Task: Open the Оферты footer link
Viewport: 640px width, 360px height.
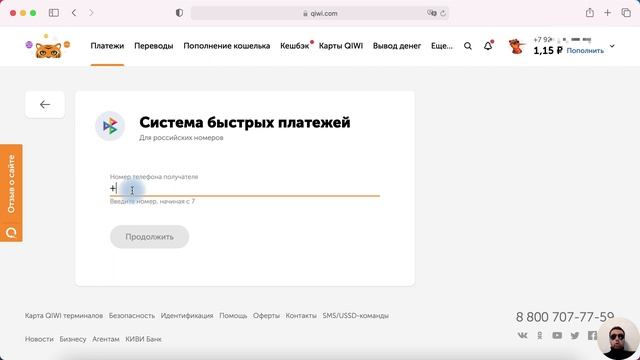Action: click(x=266, y=316)
